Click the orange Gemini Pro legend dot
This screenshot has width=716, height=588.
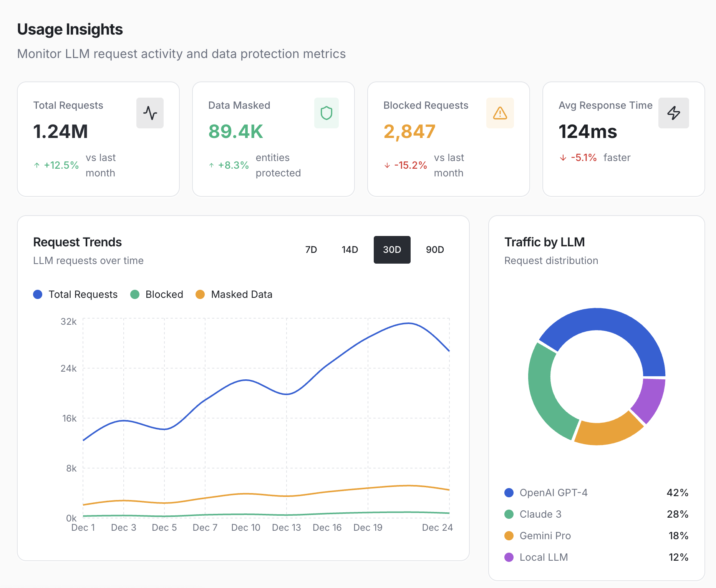coord(509,535)
